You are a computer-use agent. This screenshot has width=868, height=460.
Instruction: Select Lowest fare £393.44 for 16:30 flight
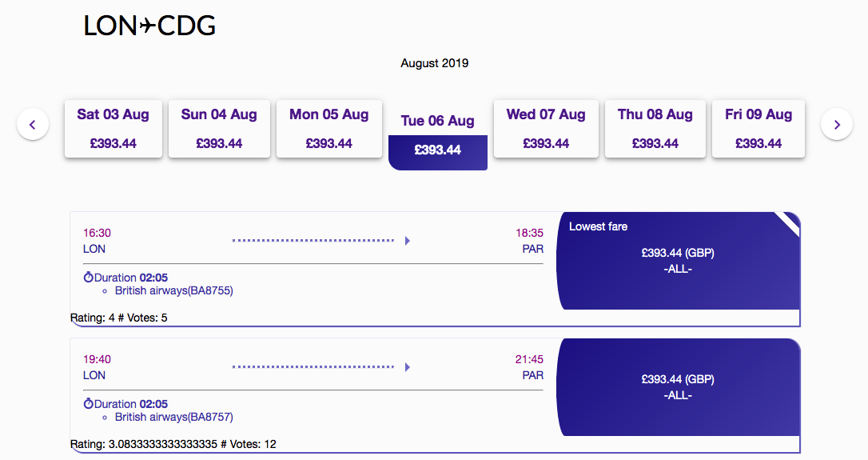click(678, 261)
